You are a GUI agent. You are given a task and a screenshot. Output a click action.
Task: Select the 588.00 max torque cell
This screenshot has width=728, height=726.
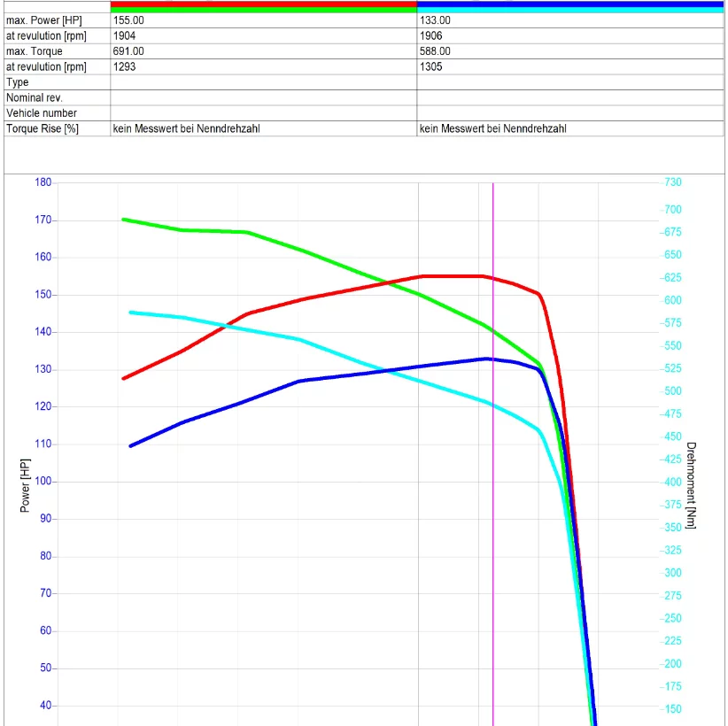569,51
